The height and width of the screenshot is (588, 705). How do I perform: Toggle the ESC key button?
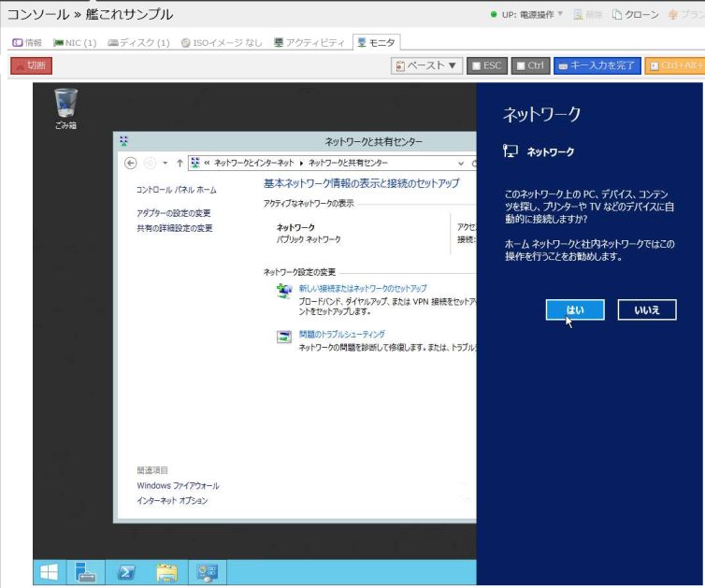(x=487, y=65)
